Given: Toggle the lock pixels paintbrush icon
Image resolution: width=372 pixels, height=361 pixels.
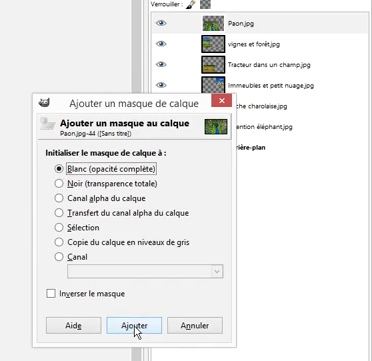Looking at the screenshot, I should point(191,5).
